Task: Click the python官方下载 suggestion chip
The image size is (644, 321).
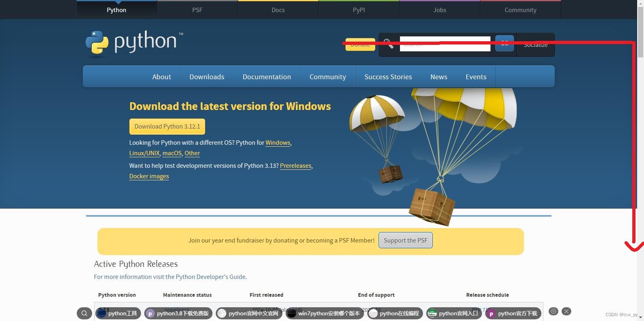Action: point(513,313)
